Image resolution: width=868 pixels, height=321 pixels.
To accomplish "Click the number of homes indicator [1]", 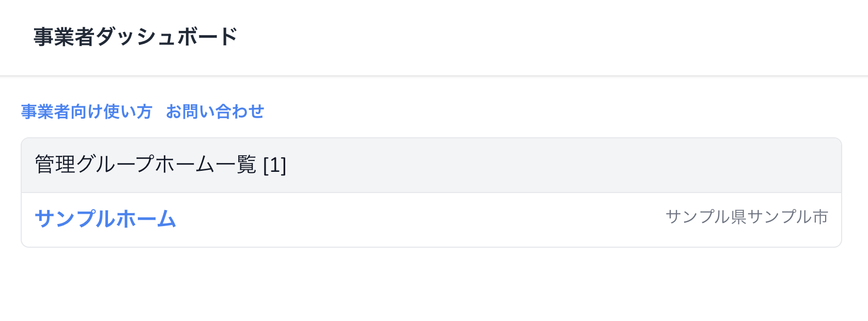I will (274, 166).
